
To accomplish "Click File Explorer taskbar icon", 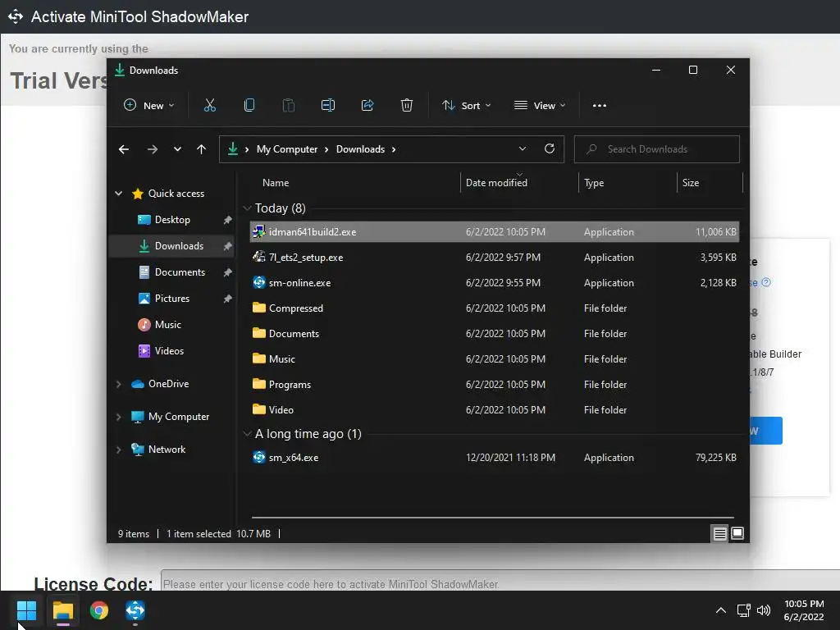I will (x=63, y=610).
